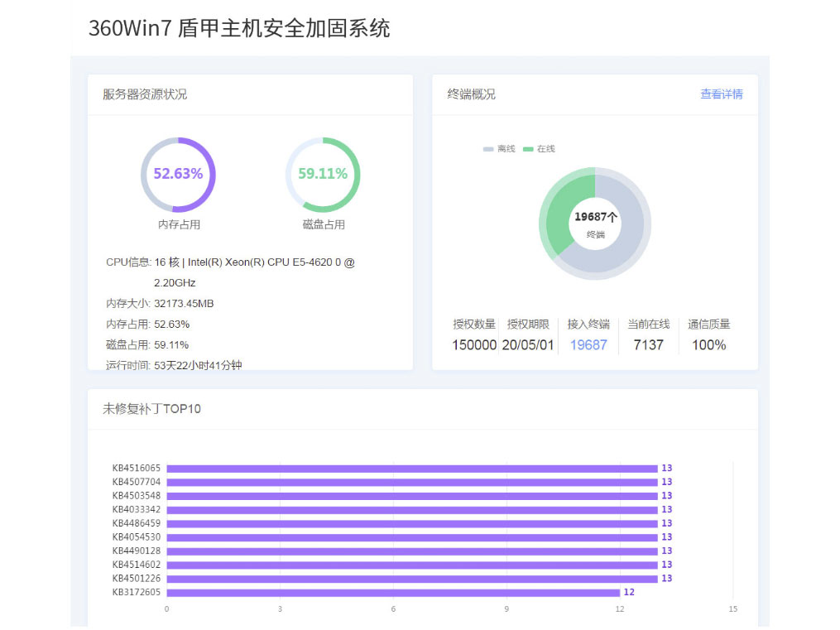Click the memory usage 52.63% ring gauge
Image resolution: width=840 pixels, height=630 pixels.
pyautogui.click(x=179, y=175)
